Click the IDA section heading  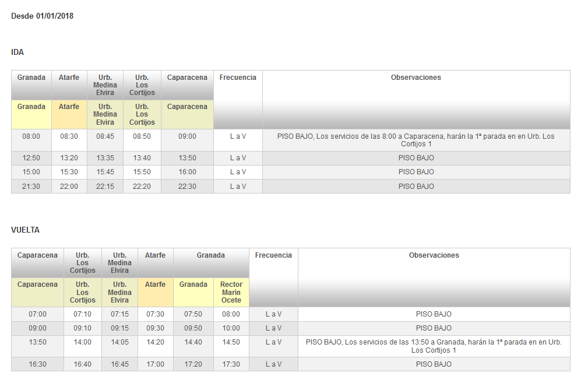coord(17,52)
